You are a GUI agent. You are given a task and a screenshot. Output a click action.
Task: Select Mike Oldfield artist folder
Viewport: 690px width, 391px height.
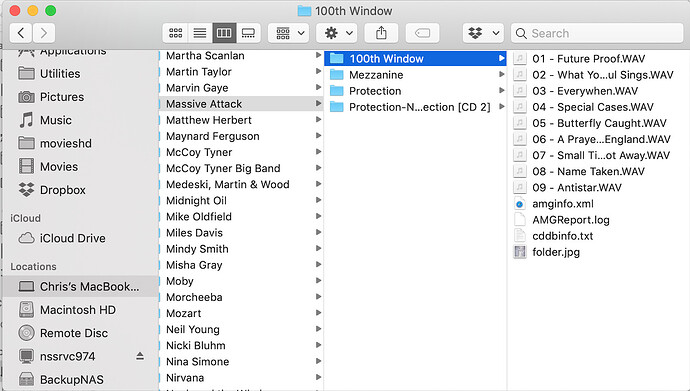click(x=241, y=216)
